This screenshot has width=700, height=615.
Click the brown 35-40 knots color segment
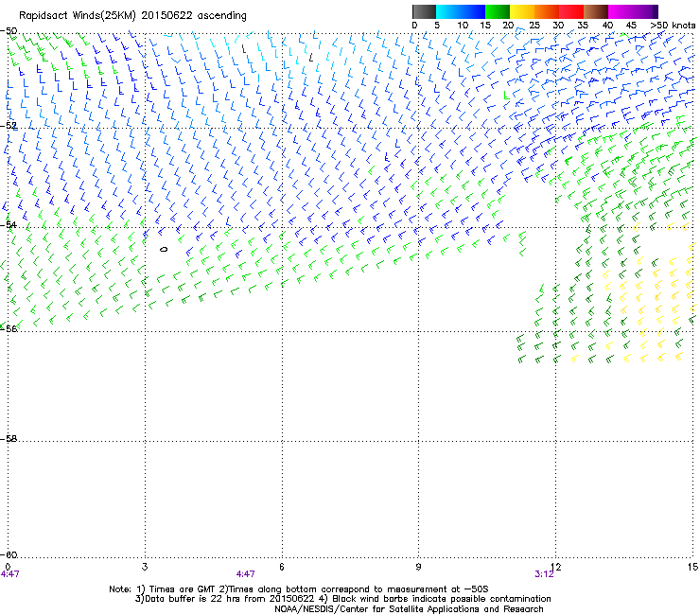point(596,11)
